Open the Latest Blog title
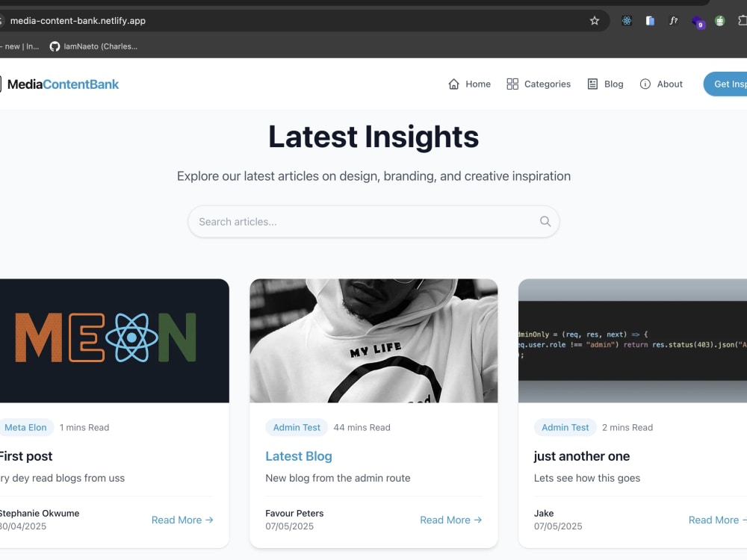This screenshot has height=560, width=747. [299, 456]
